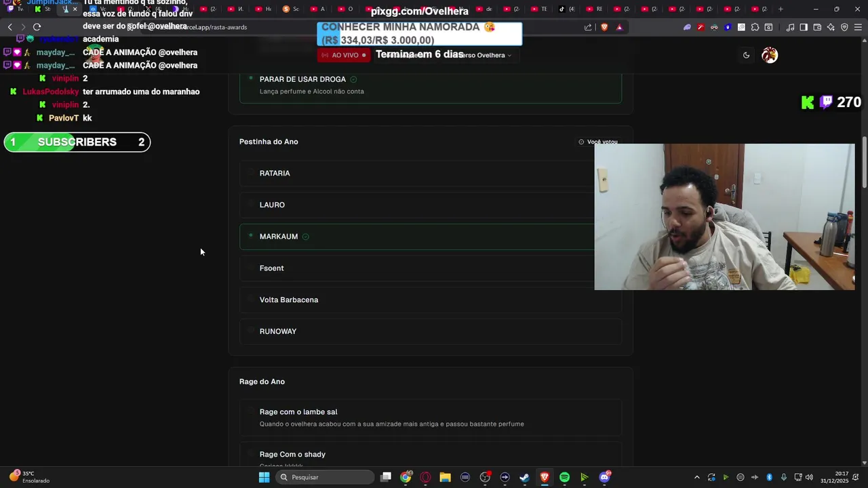This screenshot has width=868, height=488.
Task: Click the Rage do Ano heading
Action: tap(262, 382)
